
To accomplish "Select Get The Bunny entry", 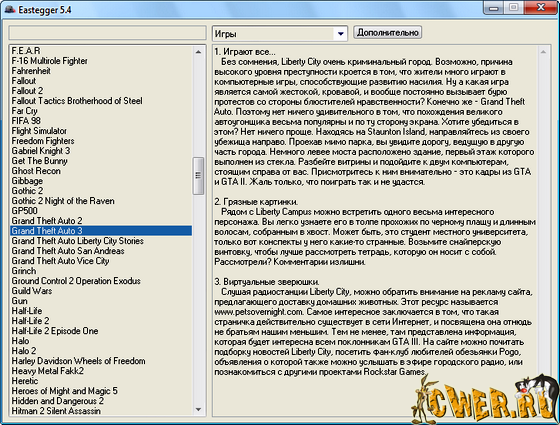I will click(101, 161).
